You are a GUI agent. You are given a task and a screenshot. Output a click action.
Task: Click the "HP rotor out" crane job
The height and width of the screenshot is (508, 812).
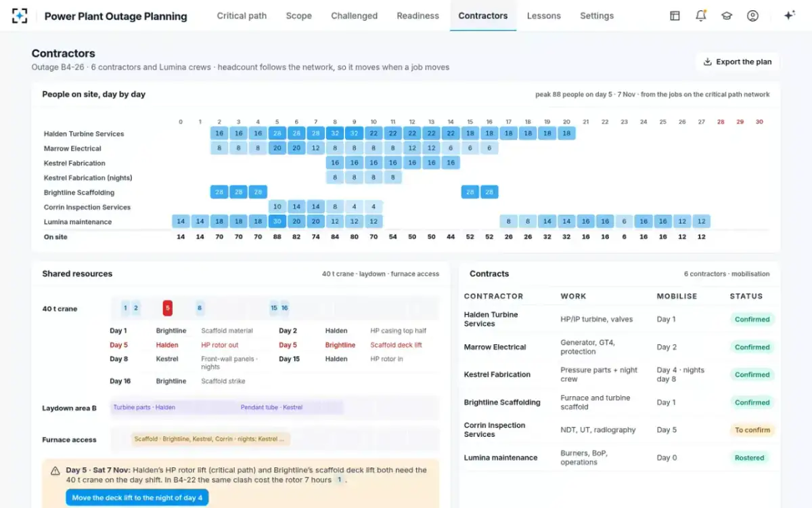[220, 345]
